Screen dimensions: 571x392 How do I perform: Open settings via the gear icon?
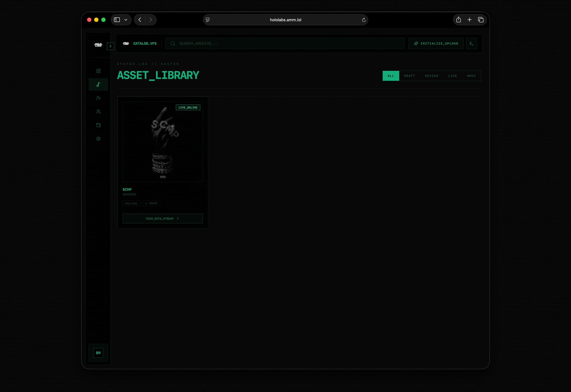click(x=98, y=139)
